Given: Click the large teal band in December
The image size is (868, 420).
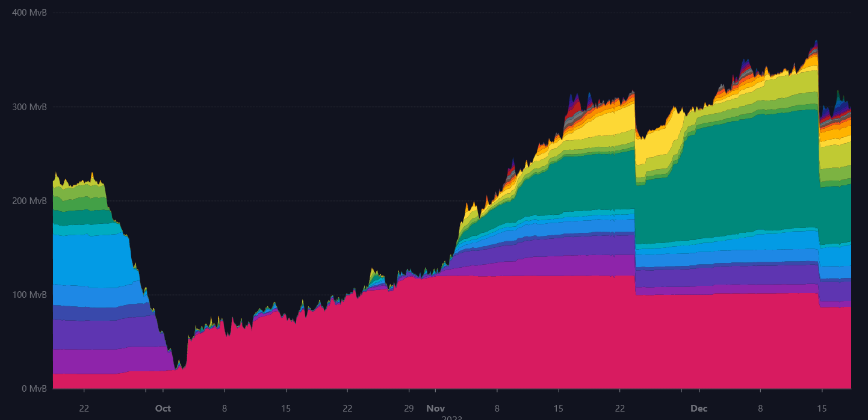Looking at the screenshot, I should click(752, 174).
